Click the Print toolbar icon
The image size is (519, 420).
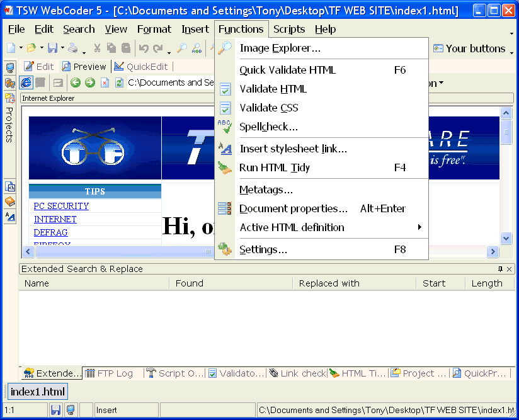(x=73, y=48)
